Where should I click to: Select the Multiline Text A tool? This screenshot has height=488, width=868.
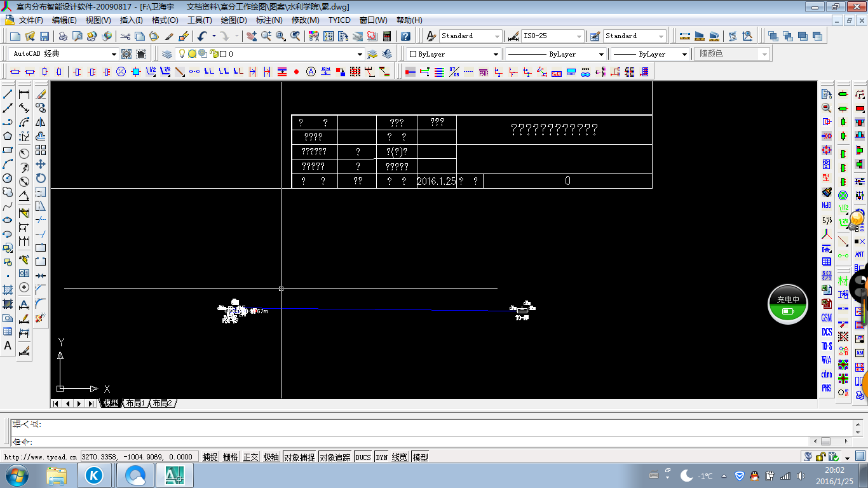(8, 346)
